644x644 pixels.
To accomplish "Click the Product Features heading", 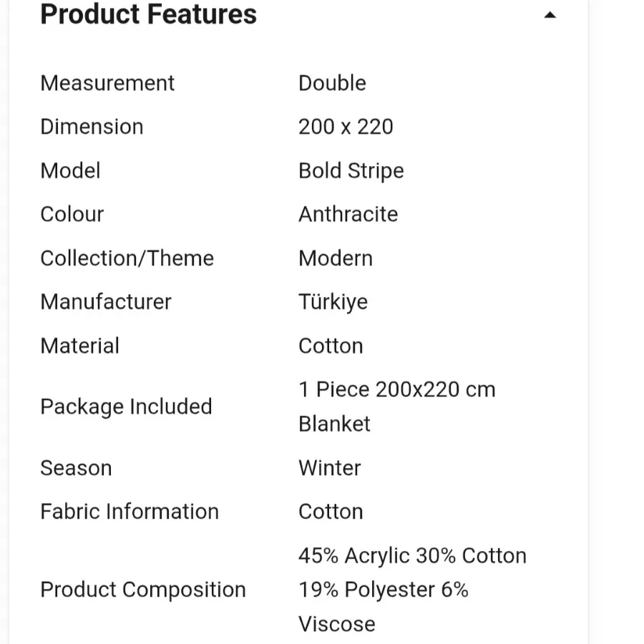I will click(x=148, y=14).
